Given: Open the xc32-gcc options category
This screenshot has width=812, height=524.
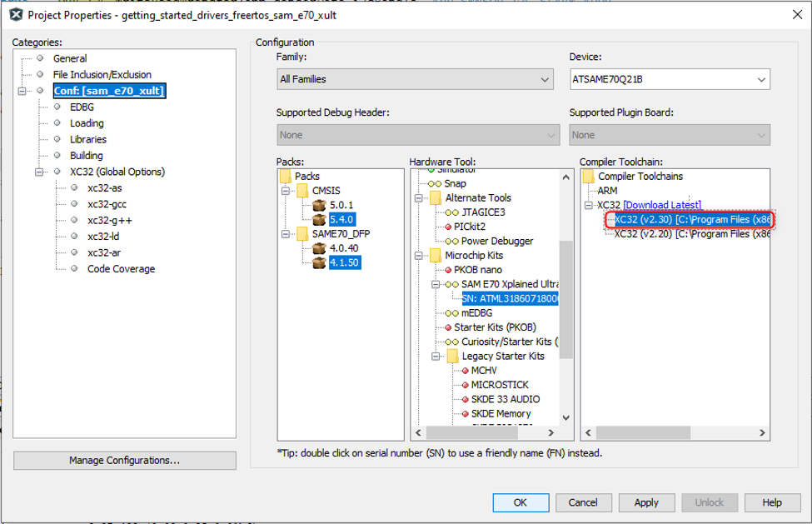Looking at the screenshot, I should pyautogui.click(x=107, y=204).
